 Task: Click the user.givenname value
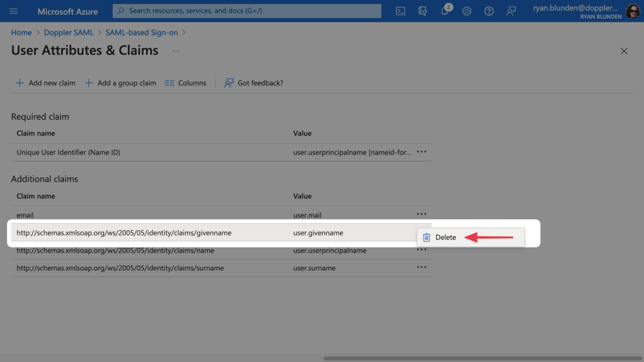(x=318, y=233)
